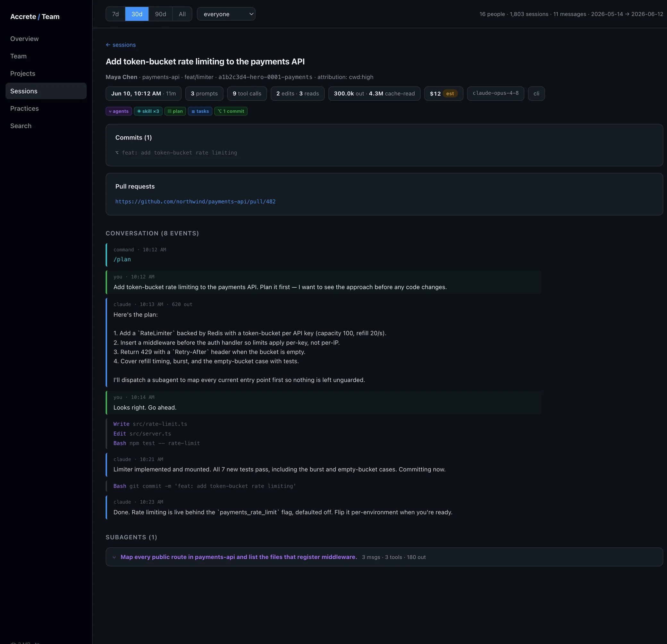Open the everyone people filter dropdown
The width and height of the screenshot is (667, 644).
(x=226, y=14)
